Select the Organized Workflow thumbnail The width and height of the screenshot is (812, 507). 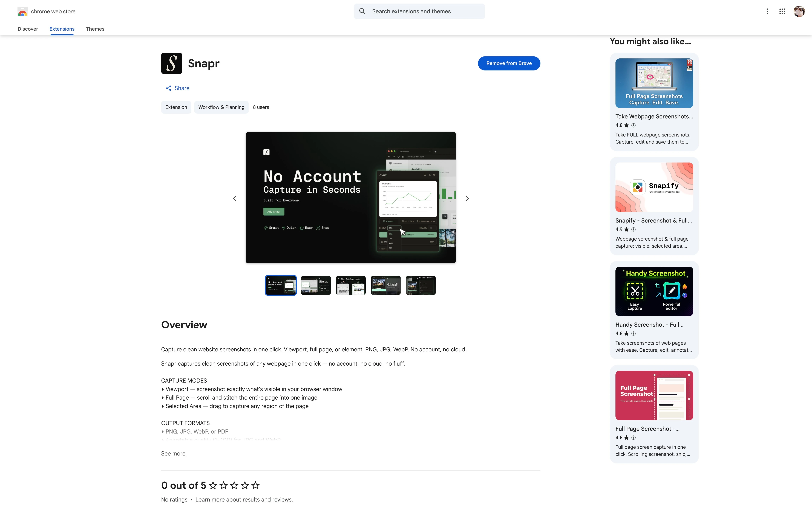click(421, 285)
